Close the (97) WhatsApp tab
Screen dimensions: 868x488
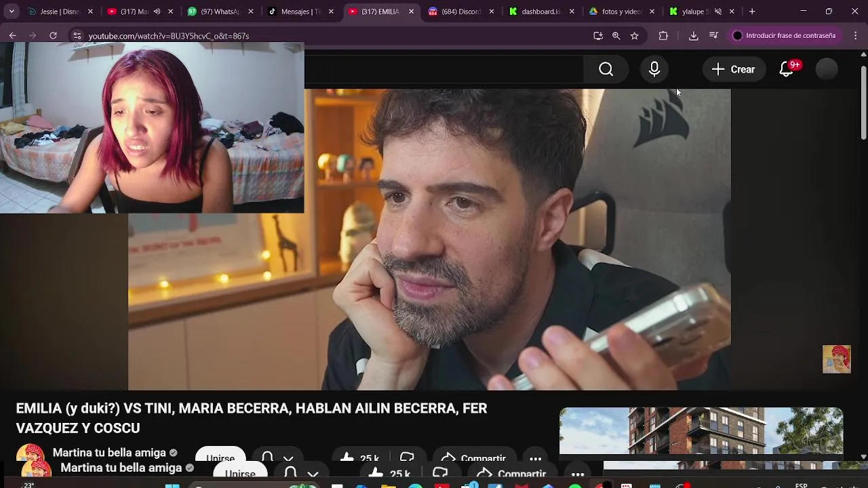[x=250, y=12]
